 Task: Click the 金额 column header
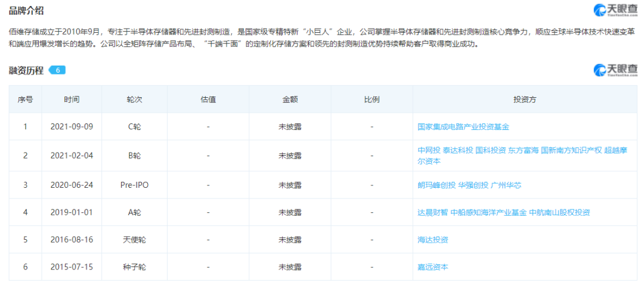point(290,100)
